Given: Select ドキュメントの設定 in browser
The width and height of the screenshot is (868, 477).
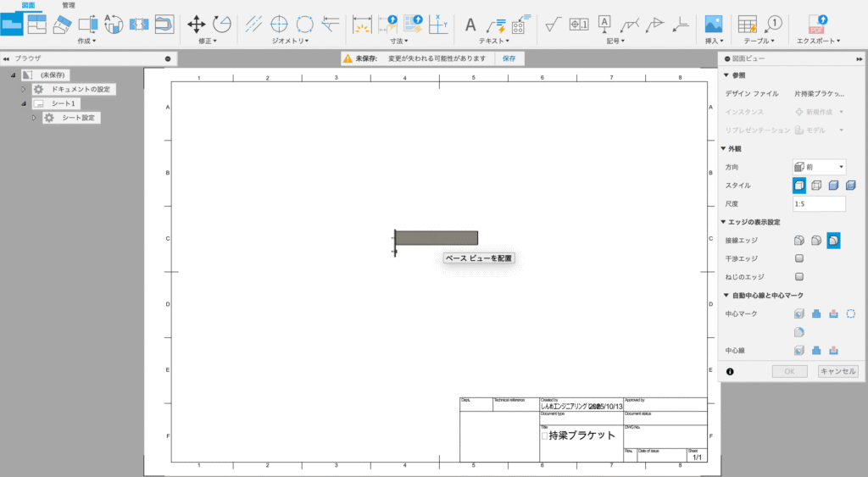Looking at the screenshot, I should 75,89.
